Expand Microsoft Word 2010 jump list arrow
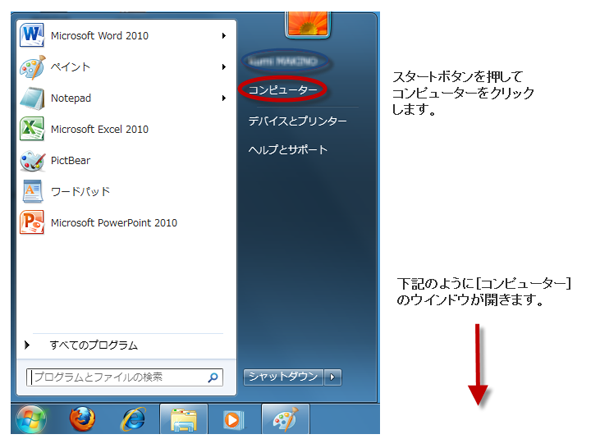 (224, 36)
